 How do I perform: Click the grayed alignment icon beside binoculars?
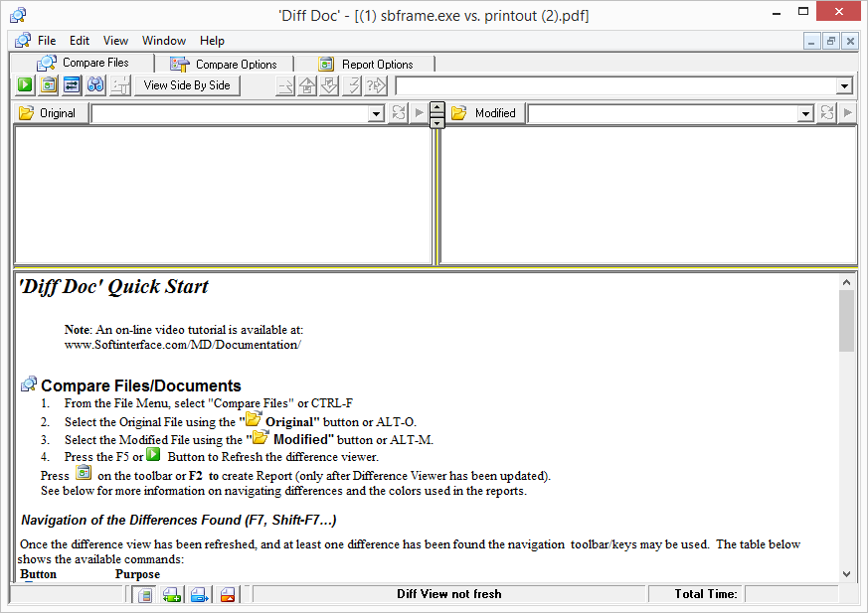(x=119, y=85)
